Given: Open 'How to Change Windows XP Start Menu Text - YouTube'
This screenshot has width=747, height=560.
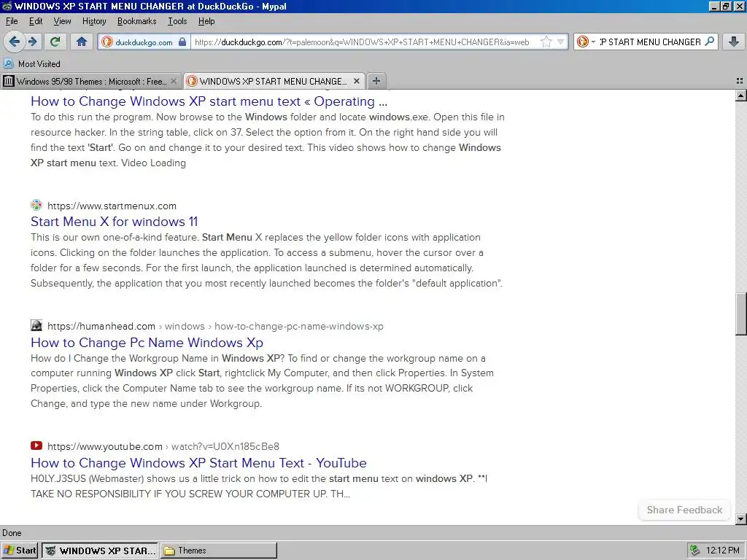Looking at the screenshot, I should 198,463.
